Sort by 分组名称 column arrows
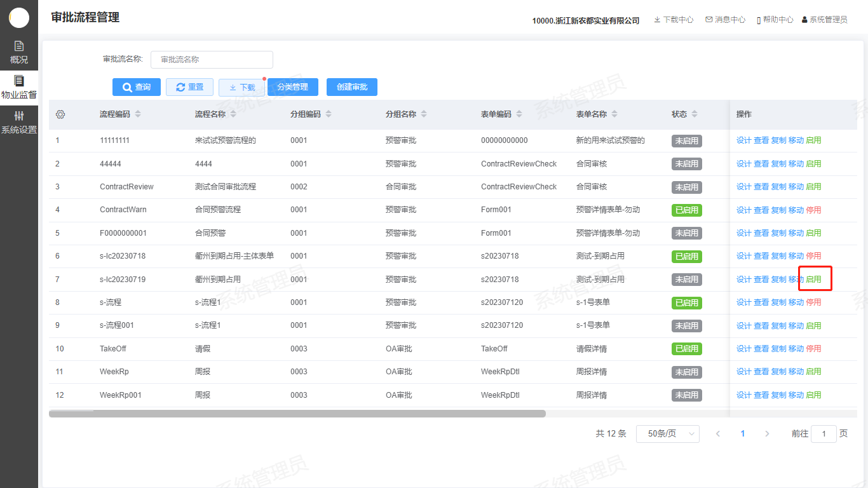 (x=424, y=114)
